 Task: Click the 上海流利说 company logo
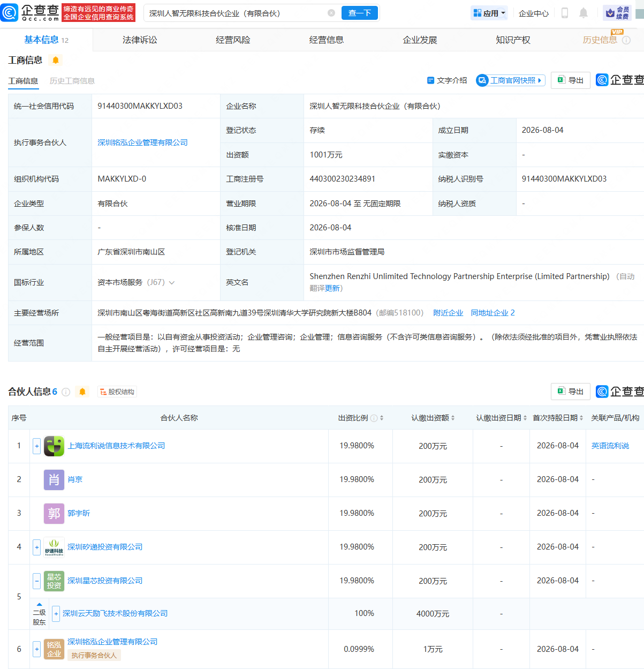(54, 446)
